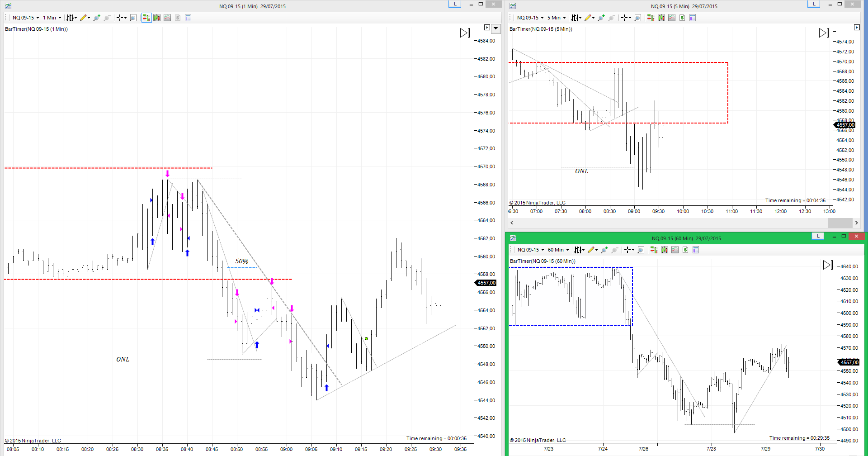The image size is (868, 456).
Task: Open chart style dropdown in 5 Min chart
Action: pyautogui.click(x=576, y=18)
